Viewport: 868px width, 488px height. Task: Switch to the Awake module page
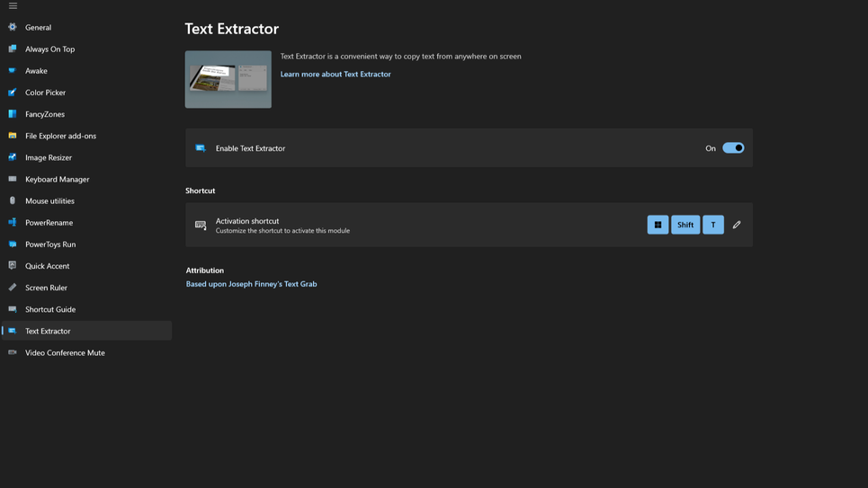(x=36, y=71)
